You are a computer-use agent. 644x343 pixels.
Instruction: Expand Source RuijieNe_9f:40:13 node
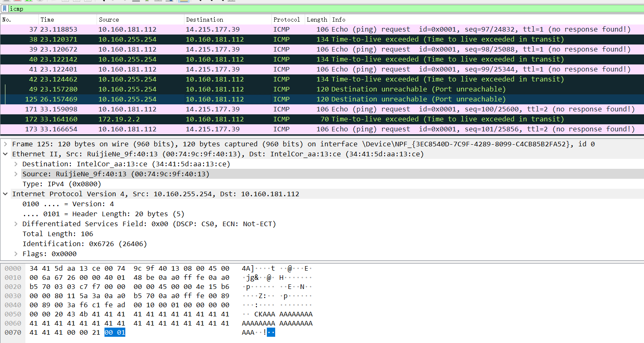(16, 174)
